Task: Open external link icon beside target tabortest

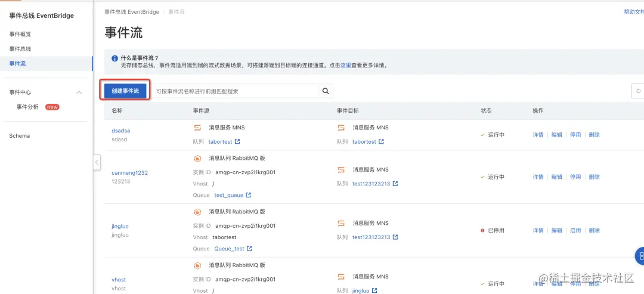Action: coord(381,142)
